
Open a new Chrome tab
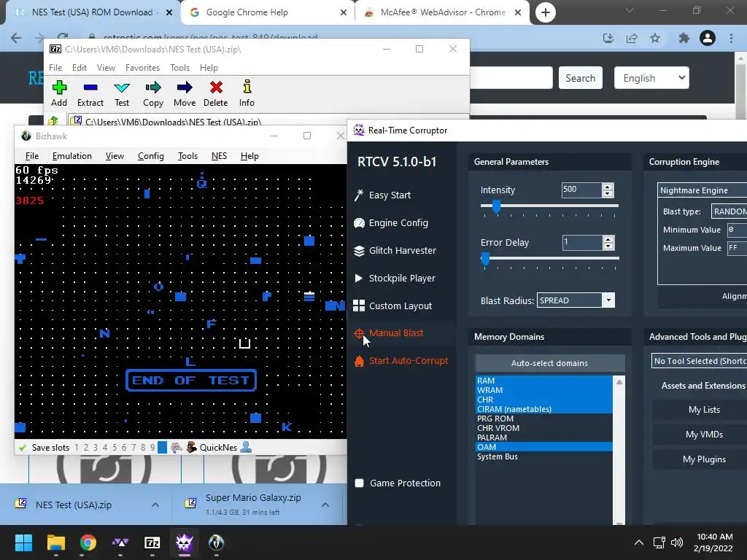546,12
